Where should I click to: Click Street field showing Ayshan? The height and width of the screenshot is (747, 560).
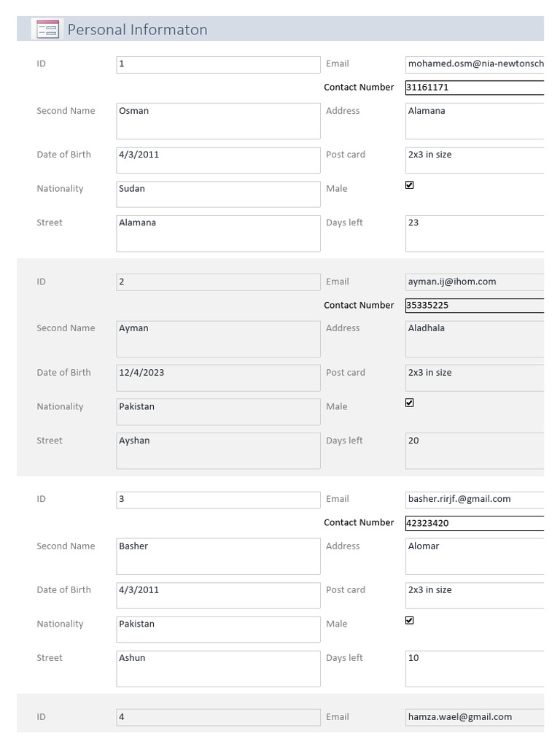(x=218, y=451)
